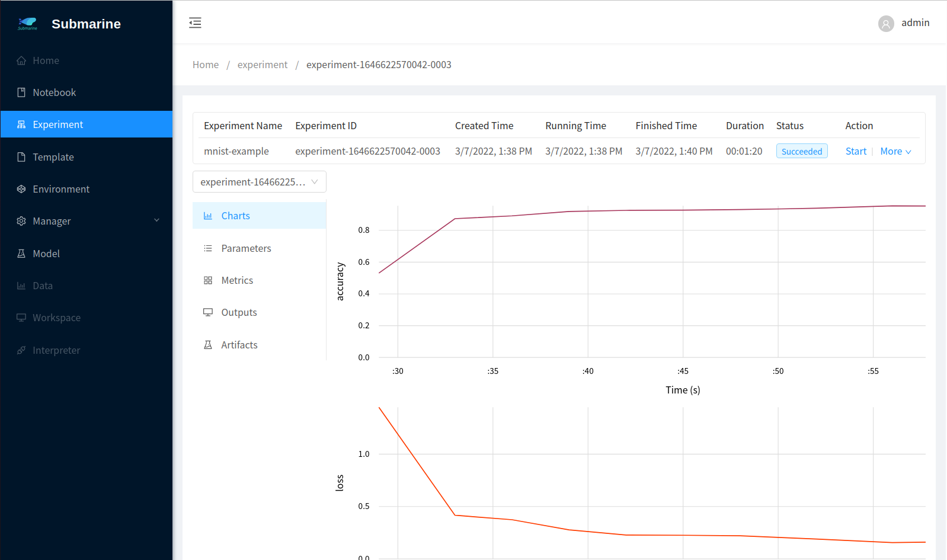
Task: Open the experiment ID selector dropdown
Action: (x=259, y=182)
